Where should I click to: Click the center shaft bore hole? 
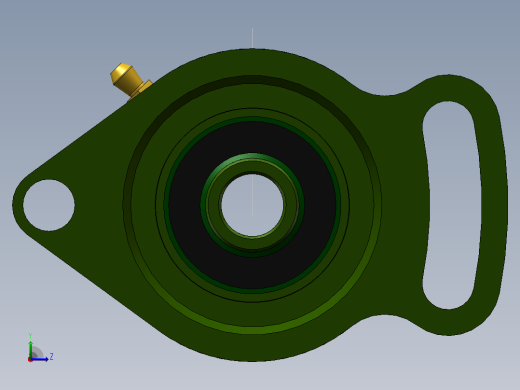pyautogui.click(x=252, y=205)
